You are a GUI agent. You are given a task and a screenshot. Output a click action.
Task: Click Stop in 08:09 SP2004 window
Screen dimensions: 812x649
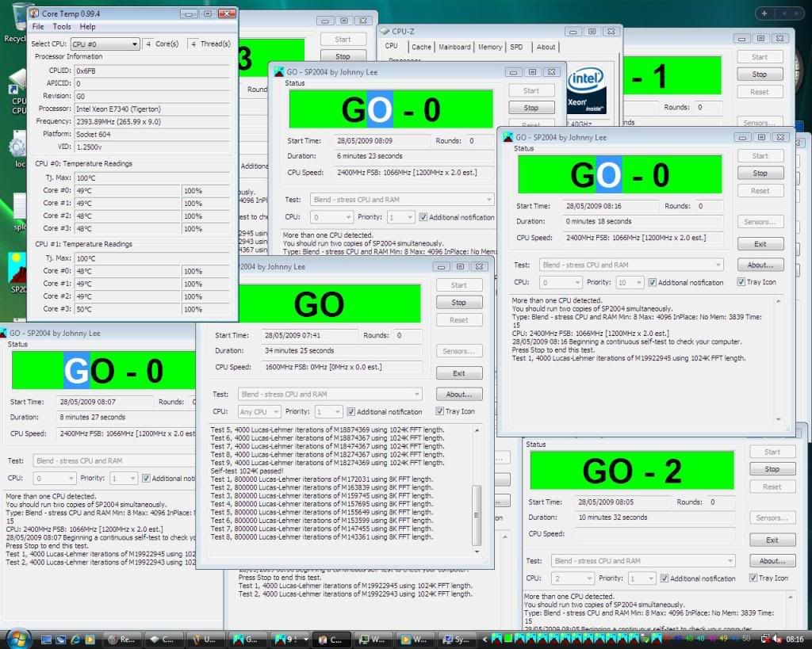[530, 108]
